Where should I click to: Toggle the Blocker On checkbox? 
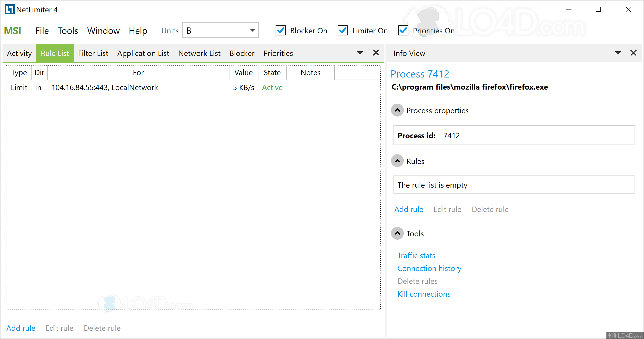[x=281, y=30]
